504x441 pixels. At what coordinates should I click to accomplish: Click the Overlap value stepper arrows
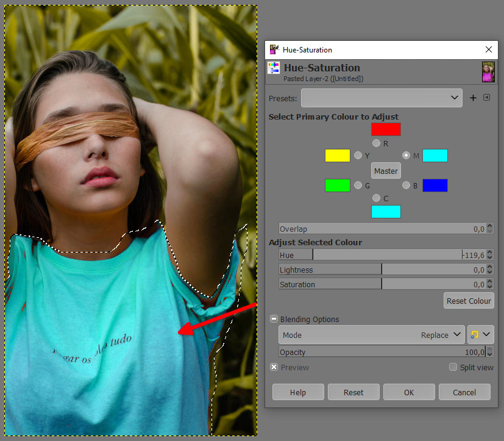tap(489, 229)
